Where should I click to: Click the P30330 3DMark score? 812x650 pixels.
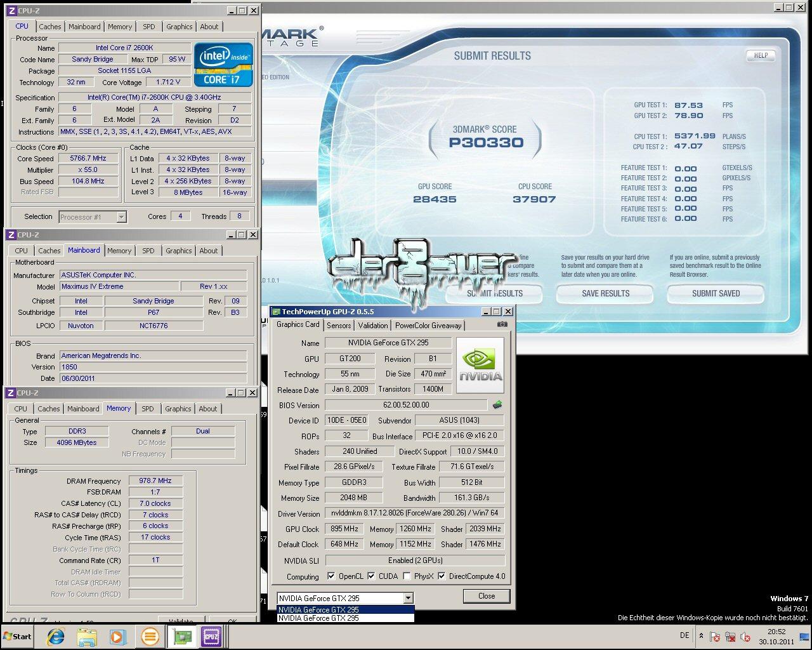point(487,142)
